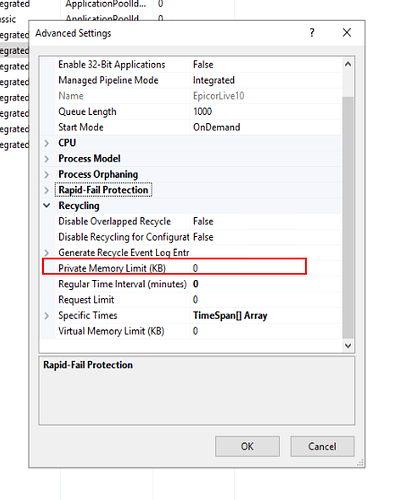
Task: Click the Start Mode value OnDemand
Action: (217, 127)
